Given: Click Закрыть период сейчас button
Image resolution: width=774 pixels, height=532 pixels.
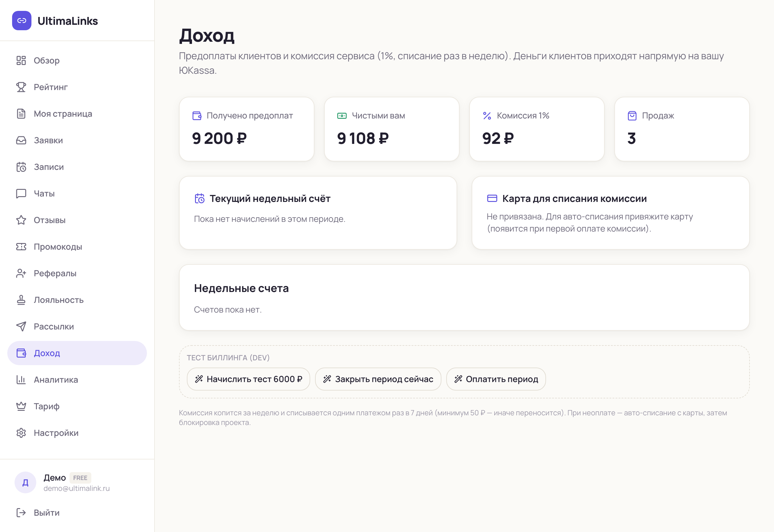Looking at the screenshot, I should 378,379.
